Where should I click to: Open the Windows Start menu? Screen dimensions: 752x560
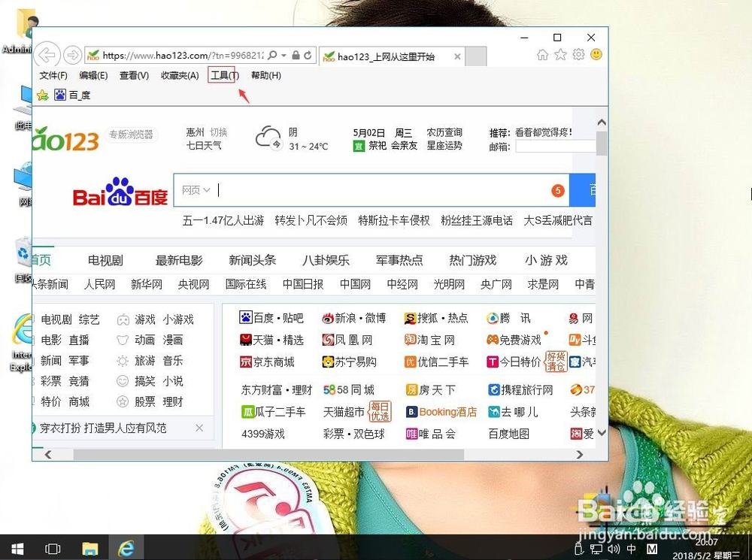coord(16,549)
